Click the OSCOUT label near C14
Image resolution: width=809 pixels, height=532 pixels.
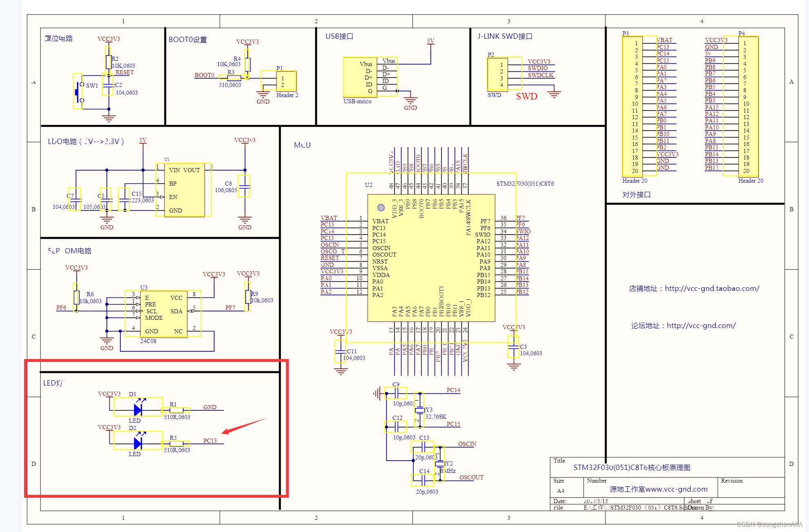click(x=471, y=477)
